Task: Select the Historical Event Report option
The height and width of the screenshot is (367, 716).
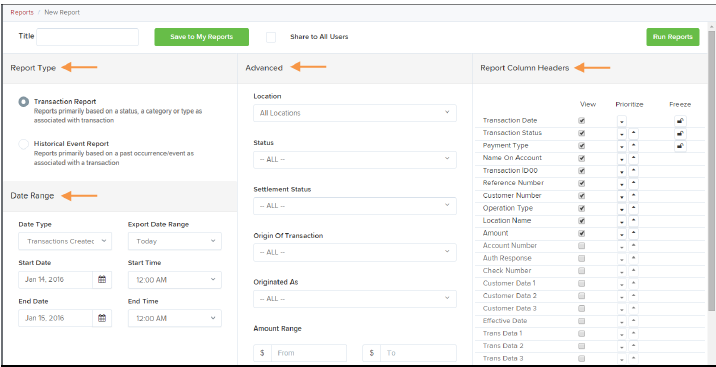Action: [23, 144]
